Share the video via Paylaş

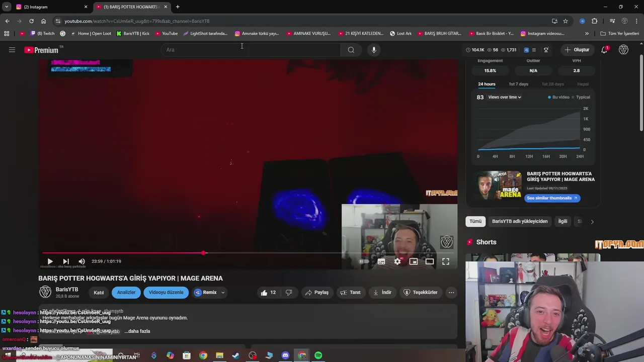[x=316, y=292]
